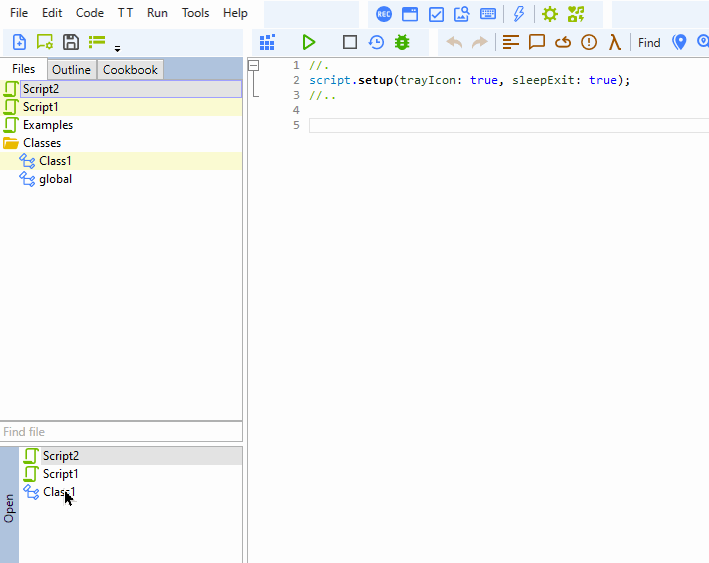The height and width of the screenshot is (563, 709).
Task: Click the End task stop square icon
Action: pos(349,42)
